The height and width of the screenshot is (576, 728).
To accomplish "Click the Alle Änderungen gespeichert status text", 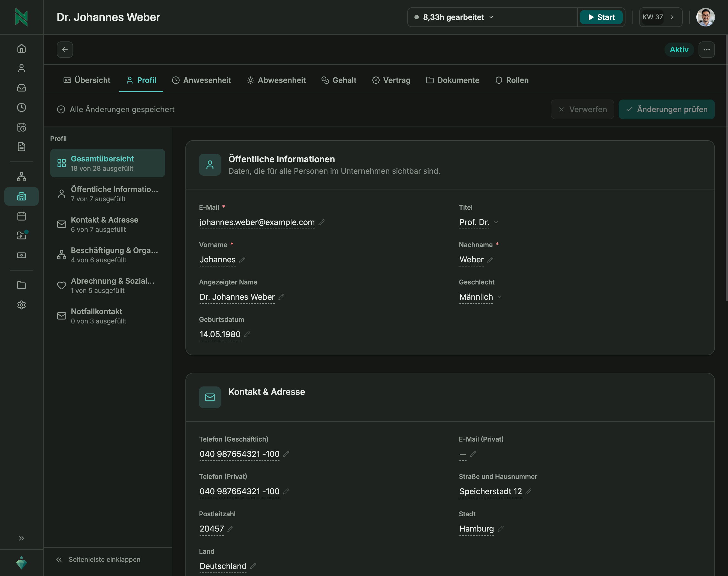I will click(122, 109).
